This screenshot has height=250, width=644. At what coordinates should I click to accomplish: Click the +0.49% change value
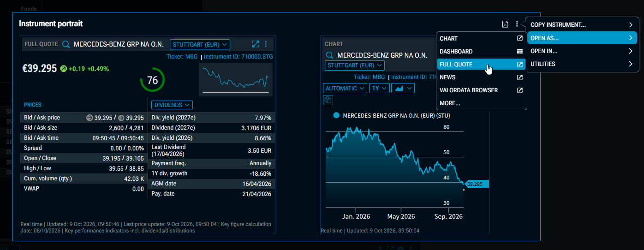[x=98, y=69]
